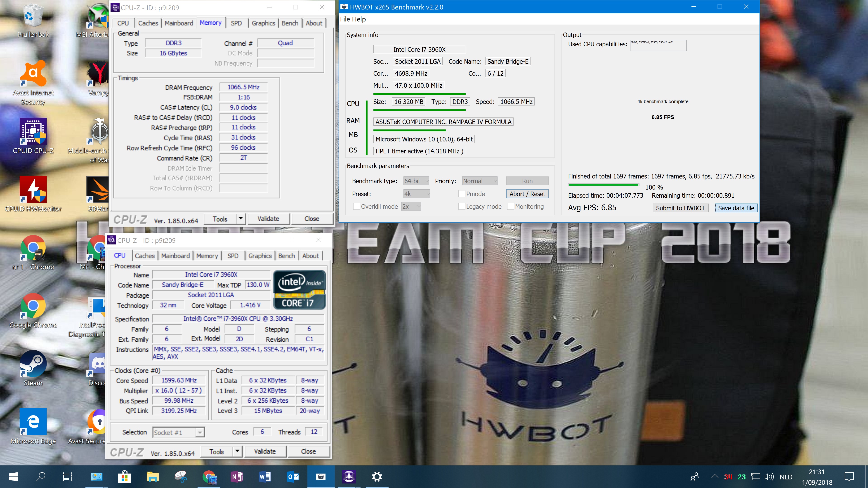Click Validate in upper CPU-Z window

pos(268,219)
